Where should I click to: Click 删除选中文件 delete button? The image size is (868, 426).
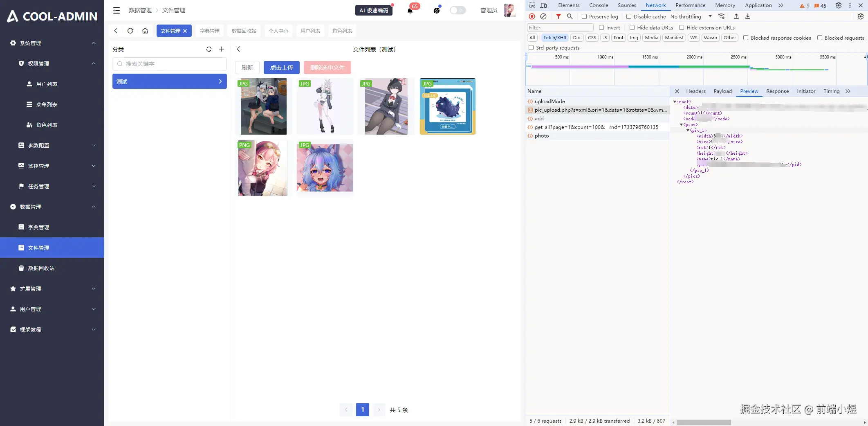[327, 68]
